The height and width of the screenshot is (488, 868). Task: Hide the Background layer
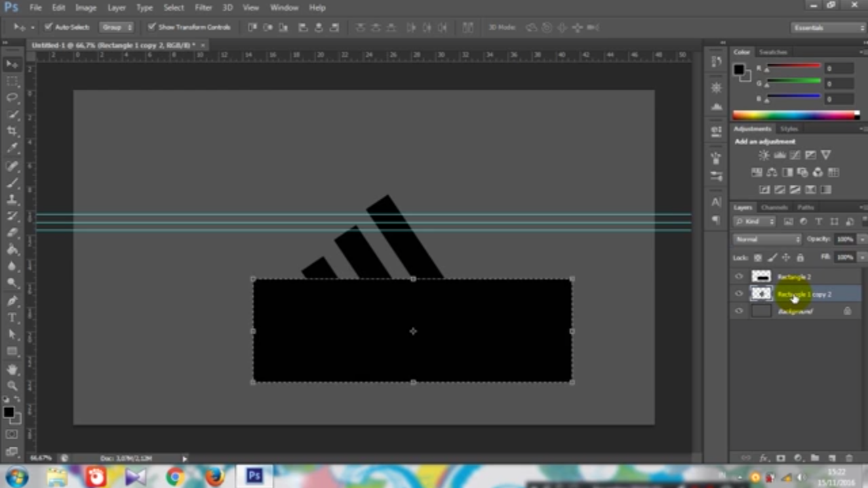click(x=739, y=311)
